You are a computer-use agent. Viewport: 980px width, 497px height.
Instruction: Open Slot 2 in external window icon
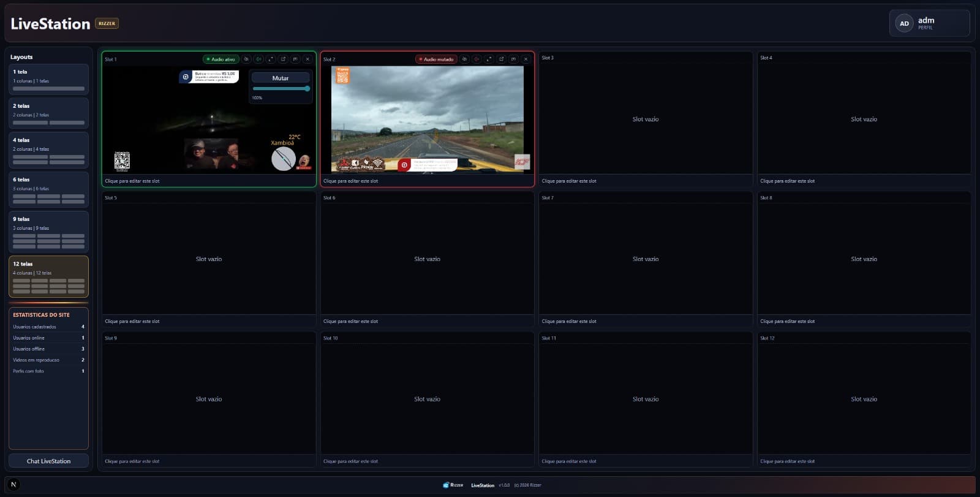pyautogui.click(x=501, y=59)
